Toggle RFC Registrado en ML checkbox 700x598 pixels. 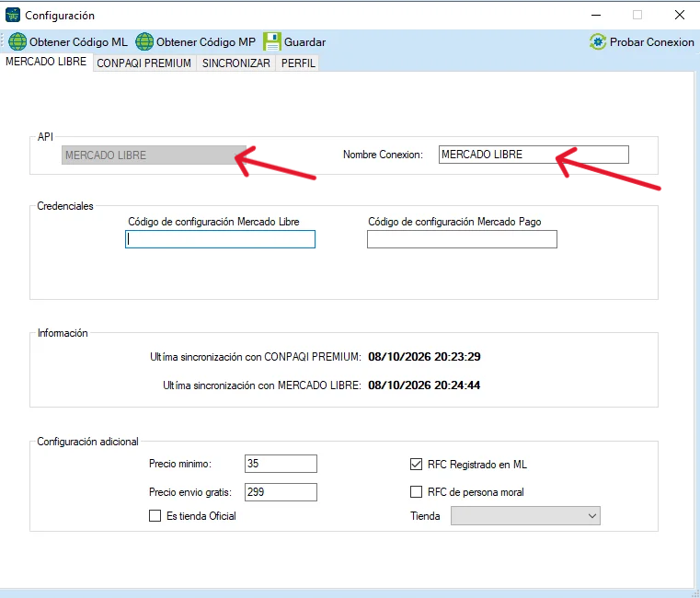(x=416, y=465)
